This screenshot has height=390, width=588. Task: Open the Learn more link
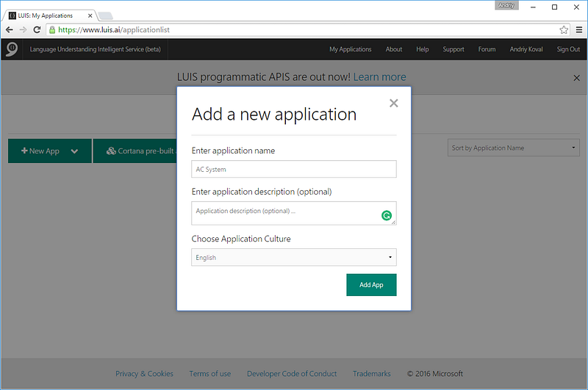pyautogui.click(x=379, y=77)
